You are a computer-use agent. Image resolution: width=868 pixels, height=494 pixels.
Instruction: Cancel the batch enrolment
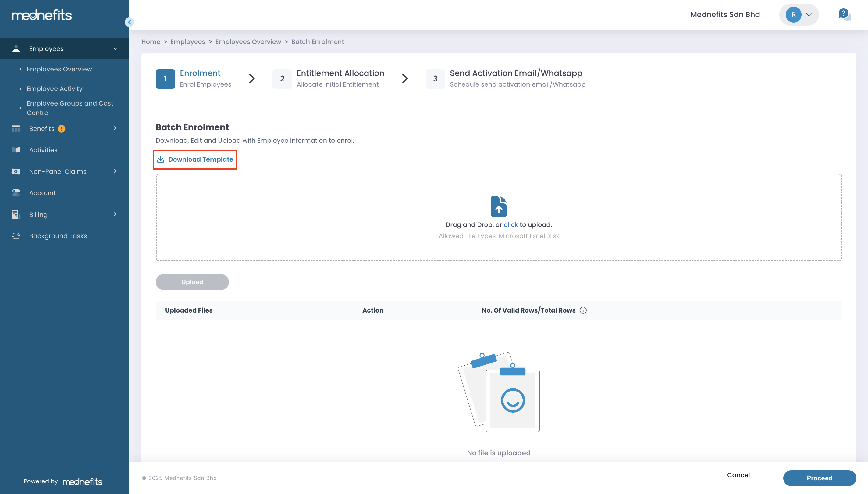pos(738,475)
